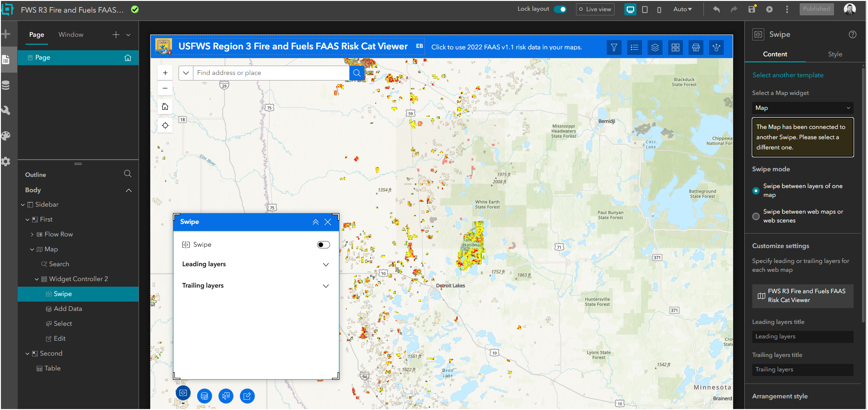The image size is (868, 410).
Task: Click the Find address or place field
Action: (x=271, y=73)
